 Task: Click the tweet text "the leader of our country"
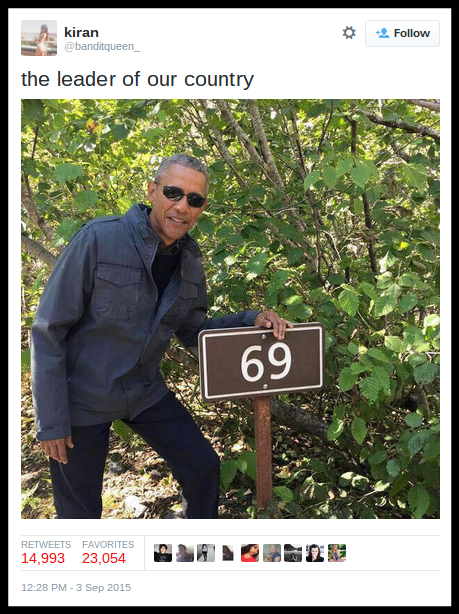(x=137, y=79)
